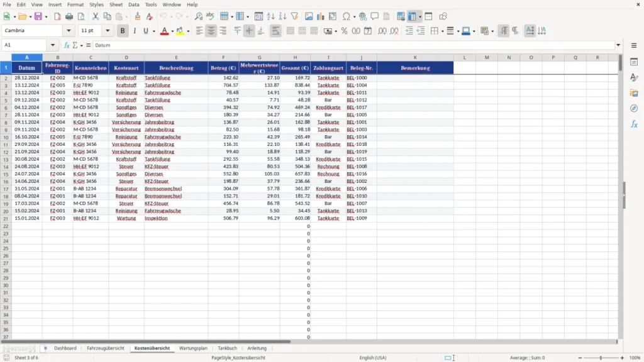The width and height of the screenshot is (644, 362).
Task: Insert an image
Action: coord(309,16)
